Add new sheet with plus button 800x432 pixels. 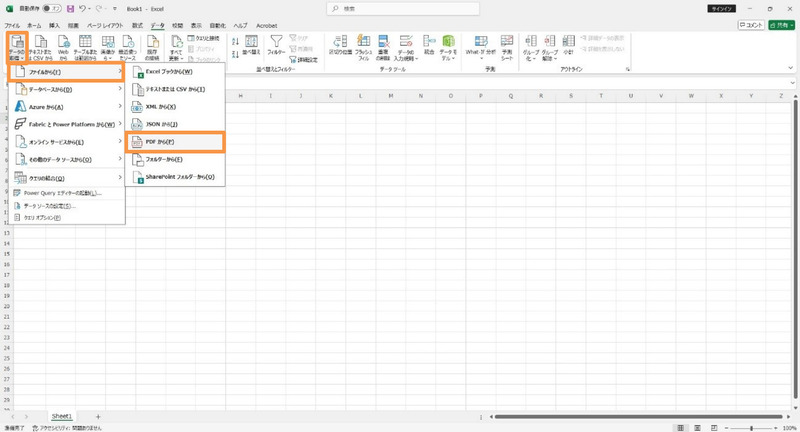(x=98, y=417)
